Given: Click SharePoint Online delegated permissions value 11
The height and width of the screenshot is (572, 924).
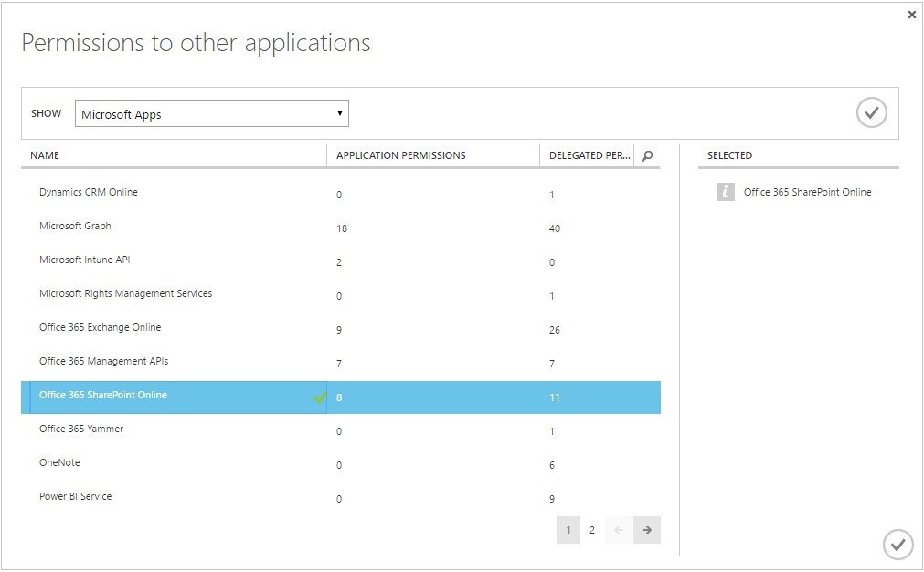Looking at the screenshot, I should click(x=555, y=397).
